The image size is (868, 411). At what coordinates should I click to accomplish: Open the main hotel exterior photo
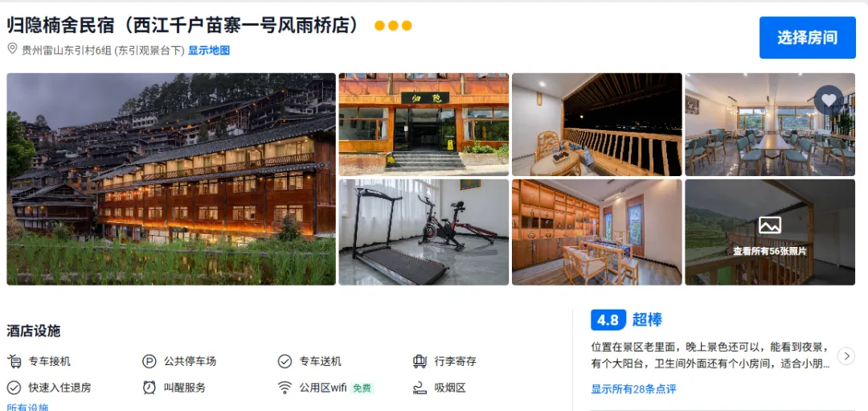pos(171,179)
